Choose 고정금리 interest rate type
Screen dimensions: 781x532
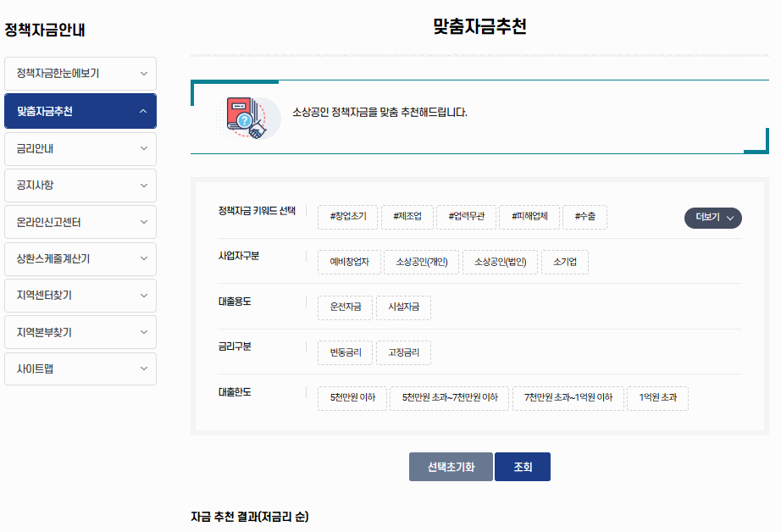[x=403, y=352]
